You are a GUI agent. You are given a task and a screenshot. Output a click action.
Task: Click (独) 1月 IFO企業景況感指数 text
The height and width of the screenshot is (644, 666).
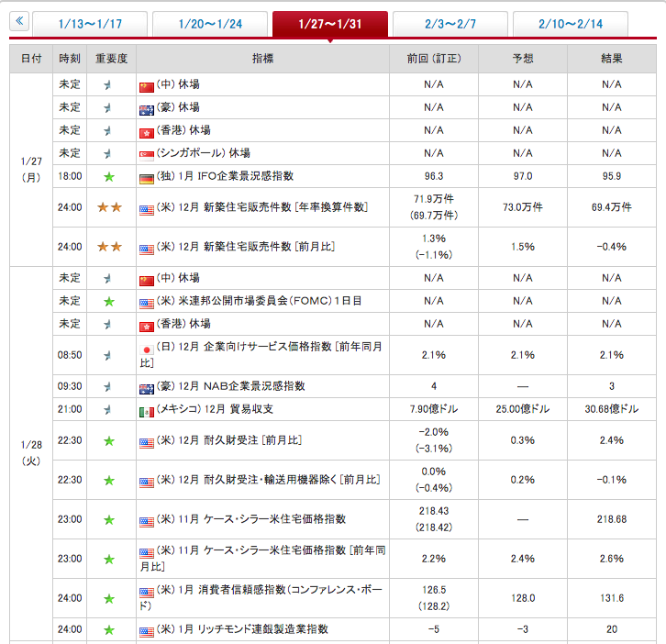pyautogui.click(x=225, y=176)
